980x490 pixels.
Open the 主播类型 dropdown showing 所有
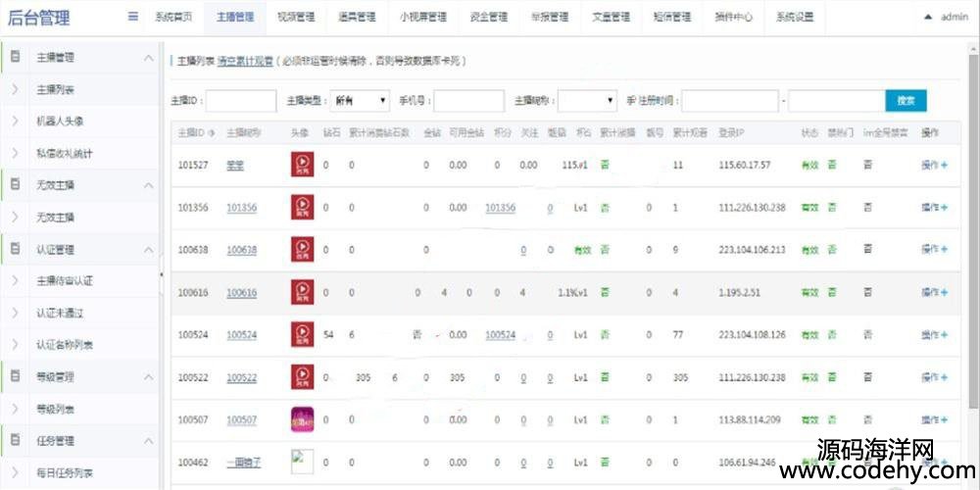tap(360, 100)
